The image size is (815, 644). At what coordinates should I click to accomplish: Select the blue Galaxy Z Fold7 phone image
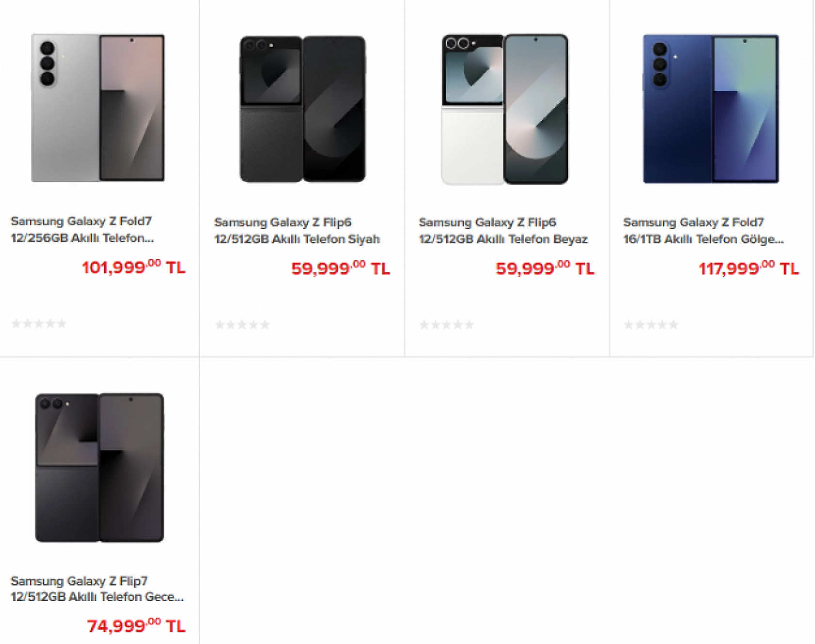[711, 109]
